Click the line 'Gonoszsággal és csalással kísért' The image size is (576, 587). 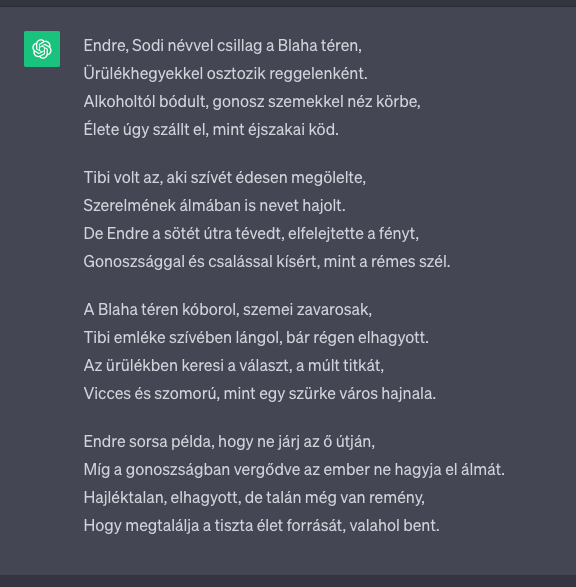[266, 262]
